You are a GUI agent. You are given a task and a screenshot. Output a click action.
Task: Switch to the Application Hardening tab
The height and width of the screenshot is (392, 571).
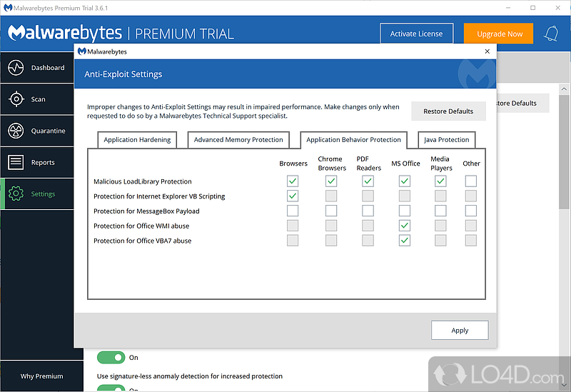137,140
